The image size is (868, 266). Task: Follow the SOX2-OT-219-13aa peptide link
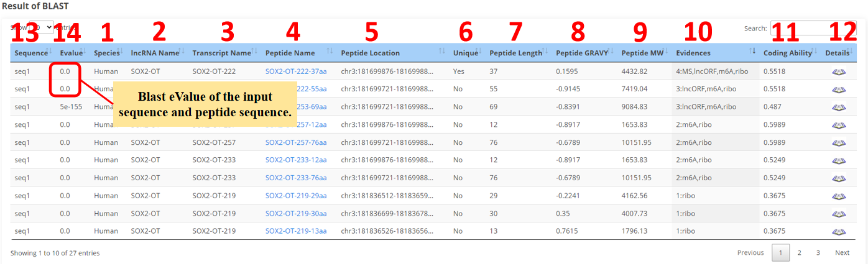(x=296, y=231)
